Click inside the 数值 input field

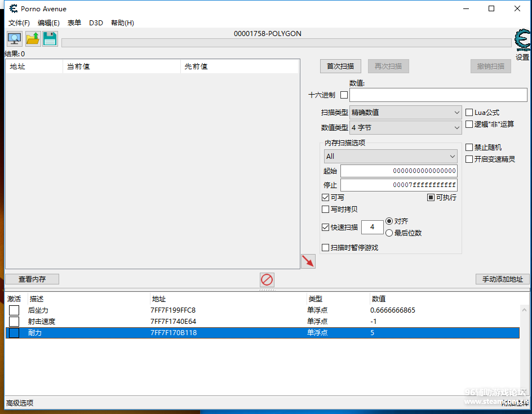tap(438, 95)
